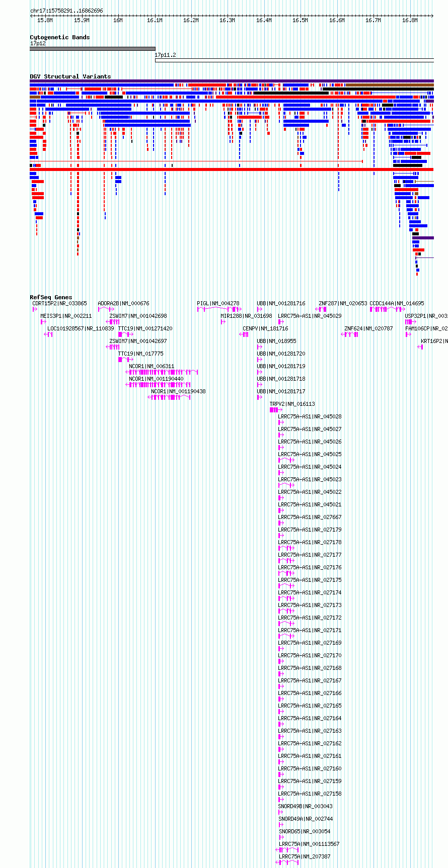448x868 pixels.
Task: Open LRRC75A|NM_001113567 gene label
Action: (309, 844)
